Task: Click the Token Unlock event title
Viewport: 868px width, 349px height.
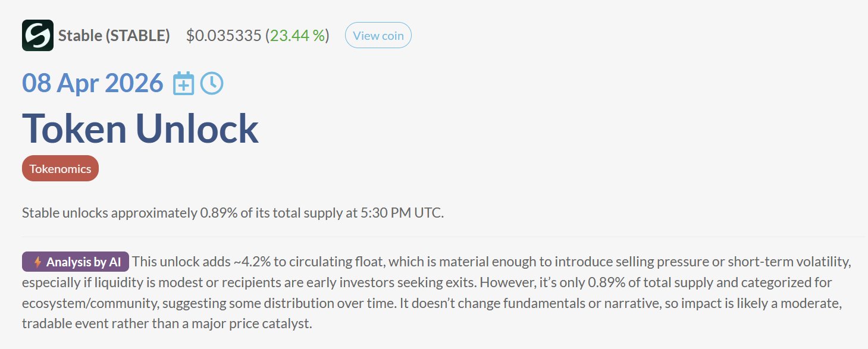Action: 140,128
